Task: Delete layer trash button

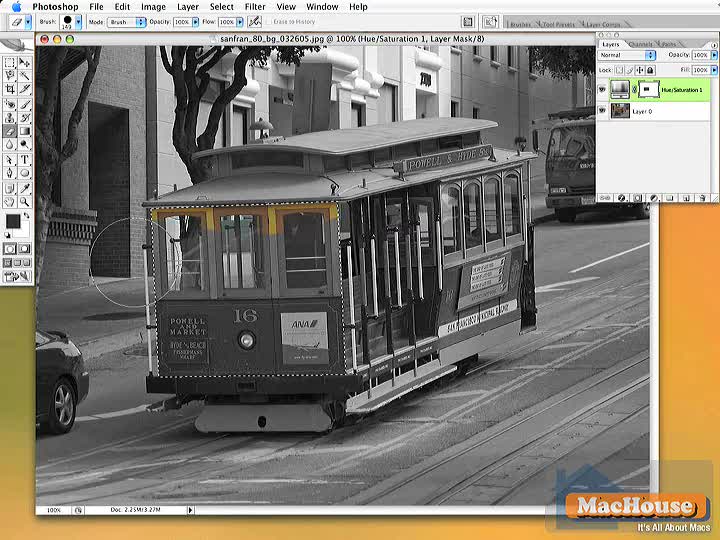Action: coord(702,198)
